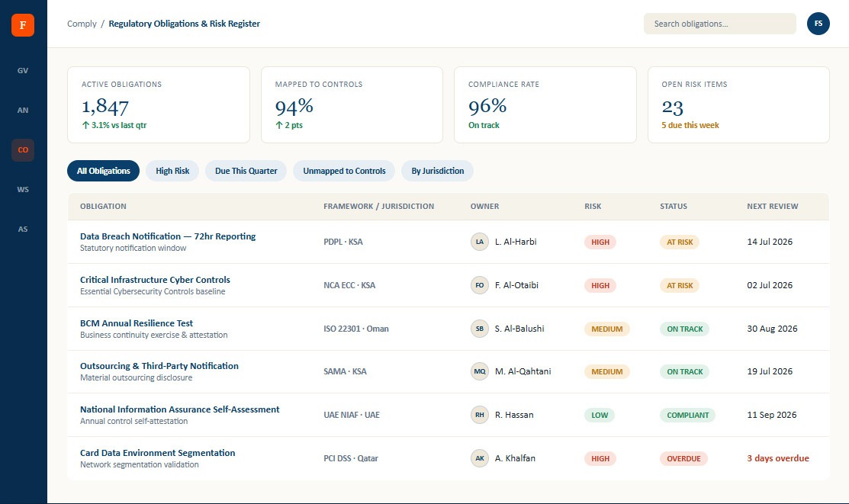The height and width of the screenshot is (504, 849).
Task: Click the OVERDUE status badge
Action: 683,458
